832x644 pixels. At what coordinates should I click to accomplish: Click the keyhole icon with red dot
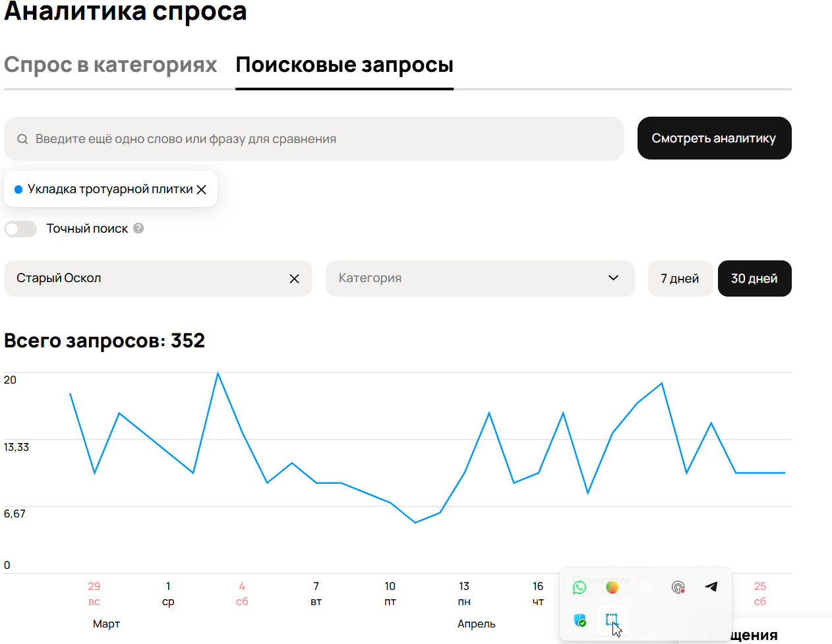click(x=678, y=587)
